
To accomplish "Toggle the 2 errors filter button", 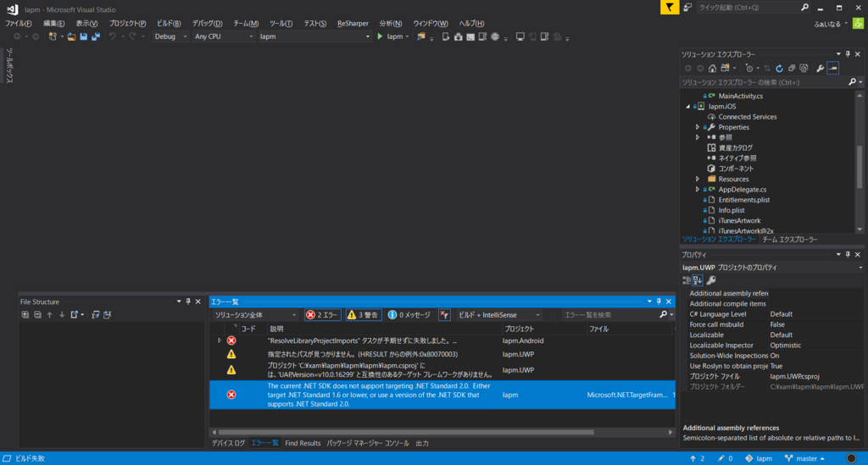I will pos(323,314).
